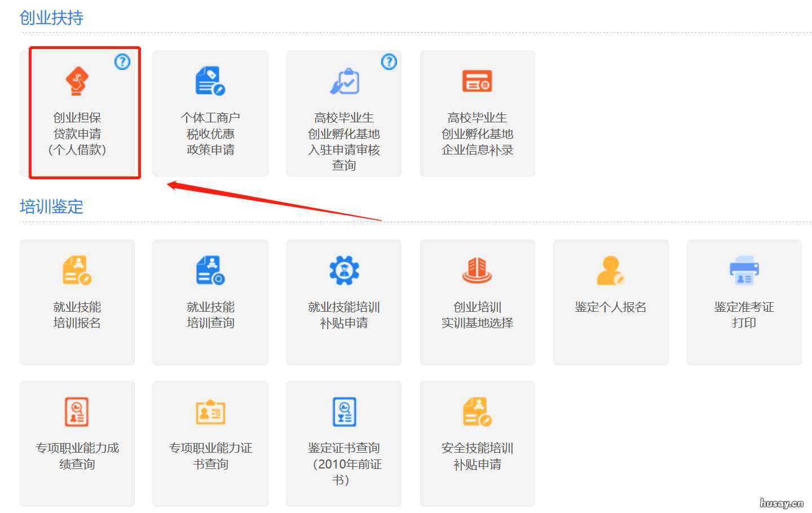Click help question mark on 入驻申请审核查询 tile
Viewport: 812px width, 513px height.
(x=389, y=61)
